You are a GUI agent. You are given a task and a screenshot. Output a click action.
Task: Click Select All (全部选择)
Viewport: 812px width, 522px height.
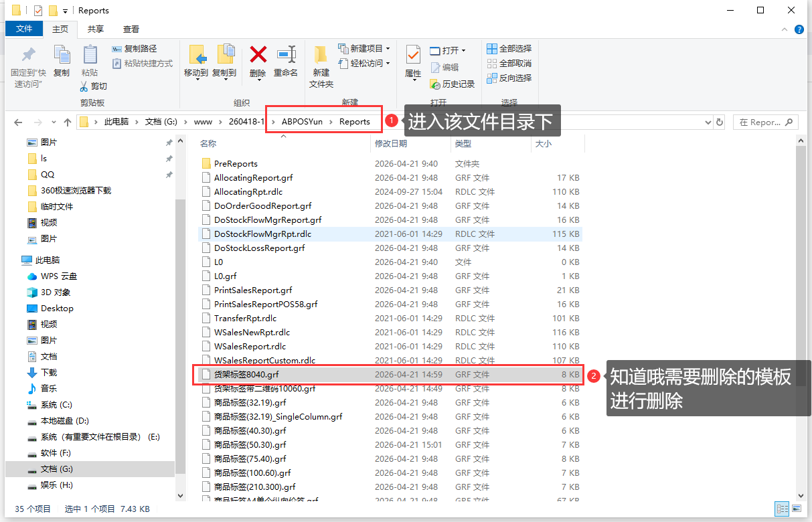click(509, 49)
